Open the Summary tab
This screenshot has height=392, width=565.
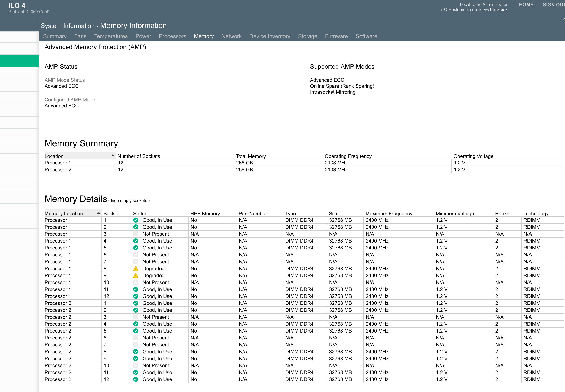(x=55, y=36)
